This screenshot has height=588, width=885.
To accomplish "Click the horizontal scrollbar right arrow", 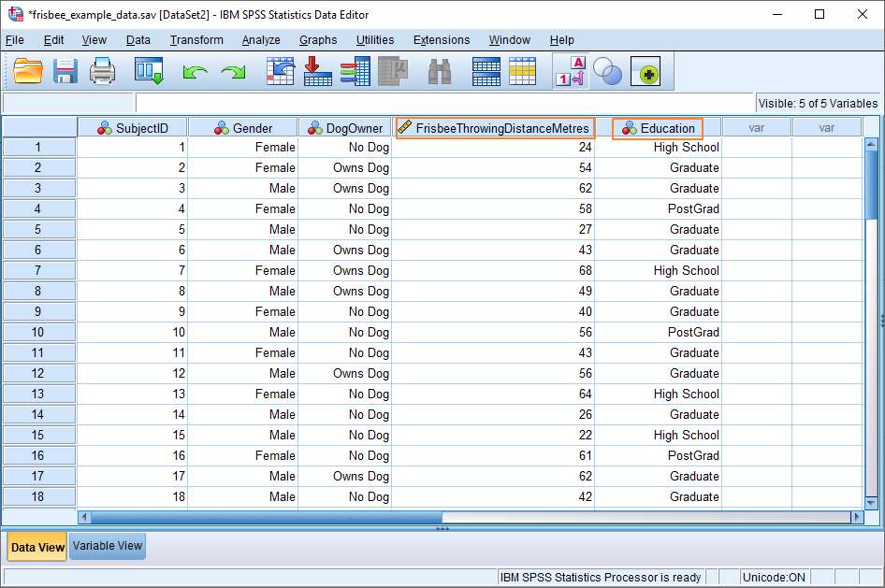I will tap(857, 516).
